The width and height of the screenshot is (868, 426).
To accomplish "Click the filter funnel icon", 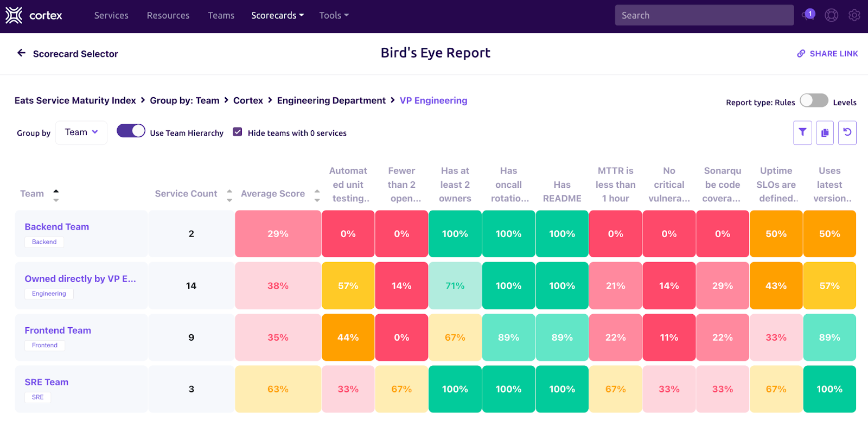I will click(x=802, y=132).
